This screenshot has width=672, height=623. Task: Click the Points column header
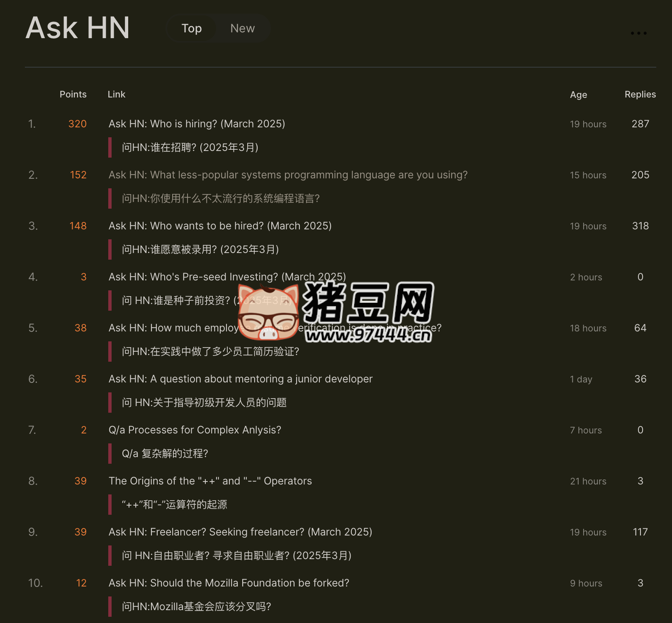[73, 94]
